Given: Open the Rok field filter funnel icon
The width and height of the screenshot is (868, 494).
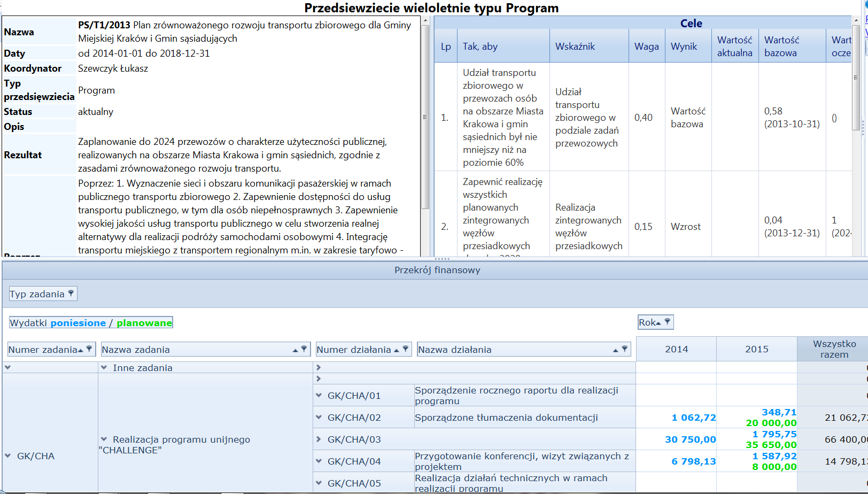Looking at the screenshot, I should coord(667,322).
